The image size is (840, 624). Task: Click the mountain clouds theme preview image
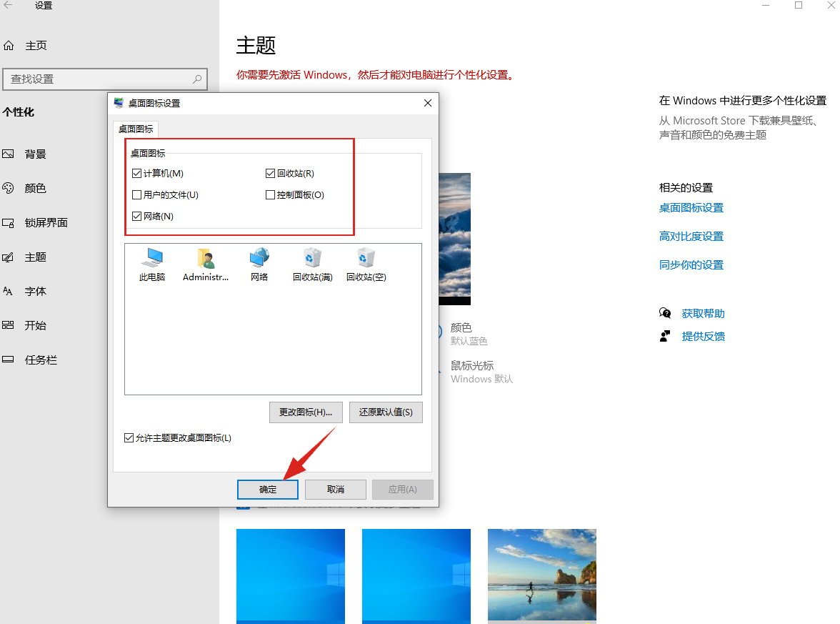tap(454, 239)
